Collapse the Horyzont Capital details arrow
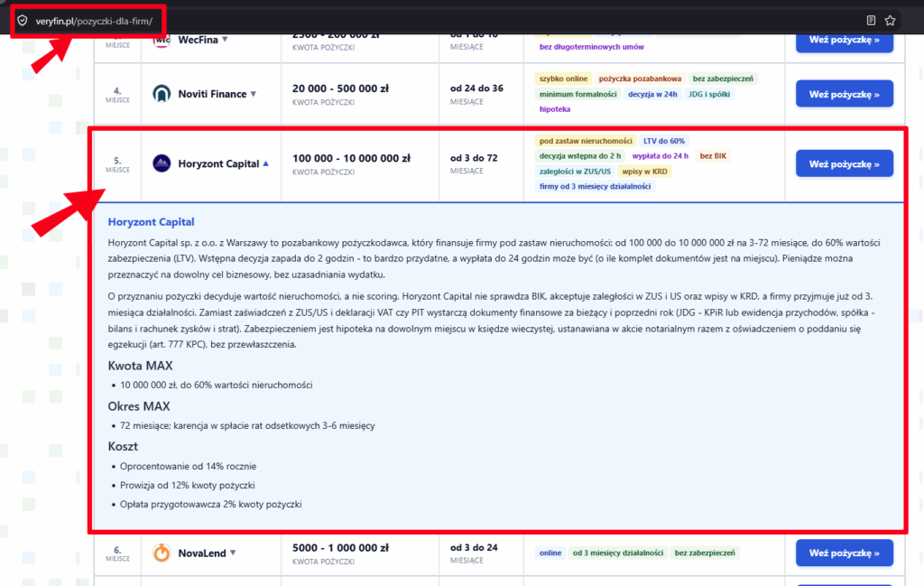The width and height of the screenshot is (924, 586). click(x=266, y=163)
